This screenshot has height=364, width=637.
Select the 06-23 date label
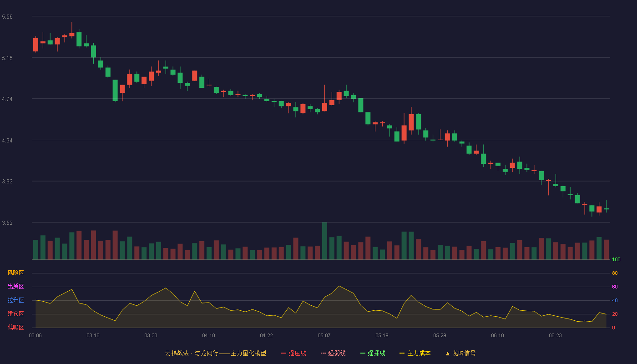coord(555,335)
